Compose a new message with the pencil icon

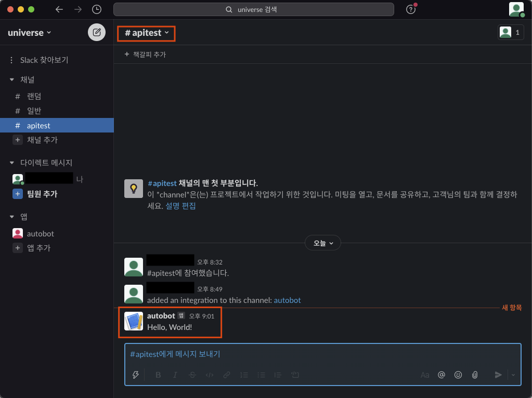point(97,32)
